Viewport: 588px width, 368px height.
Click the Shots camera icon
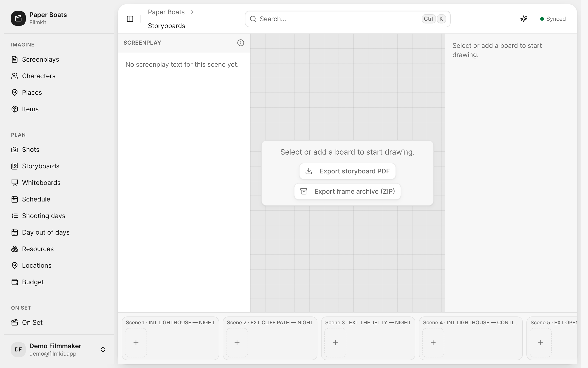coord(14,149)
